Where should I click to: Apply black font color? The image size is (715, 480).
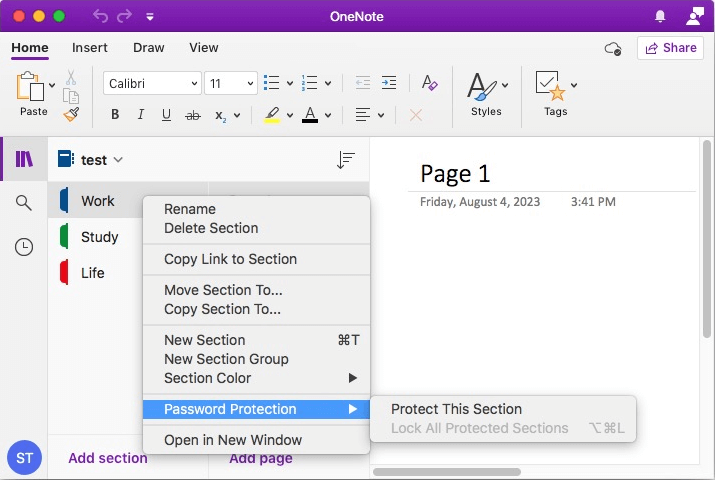pos(310,115)
